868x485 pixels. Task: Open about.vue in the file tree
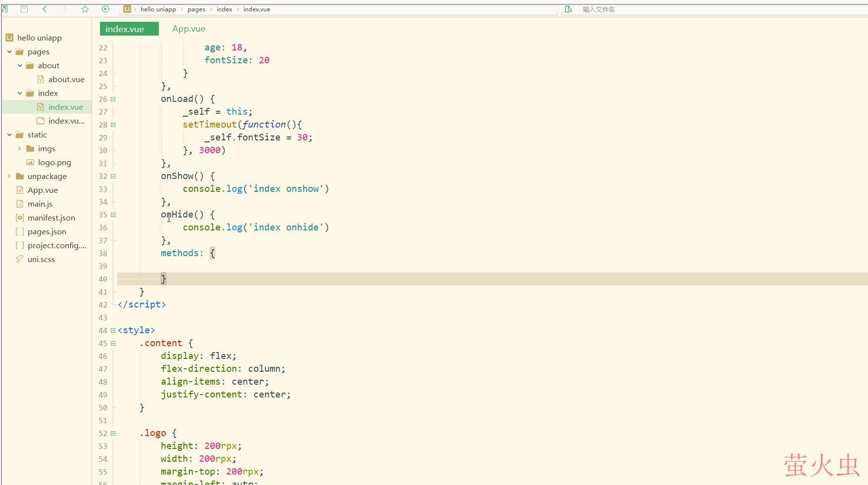tap(66, 79)
